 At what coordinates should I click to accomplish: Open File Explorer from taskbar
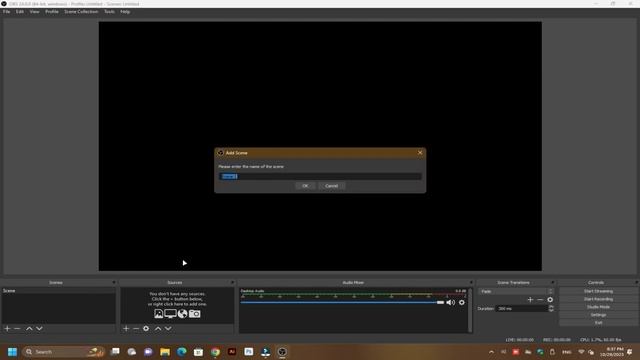coord(165,352)
